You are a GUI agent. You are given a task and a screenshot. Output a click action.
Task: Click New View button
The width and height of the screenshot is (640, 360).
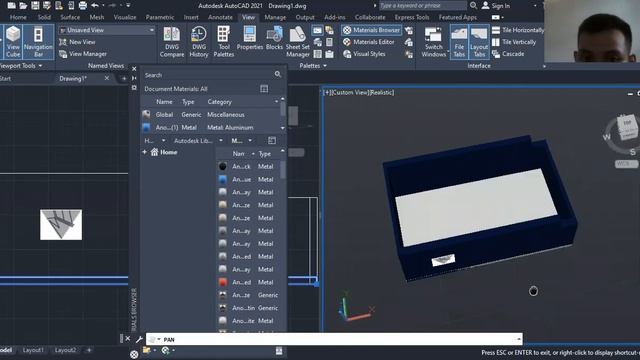[77, 42]
